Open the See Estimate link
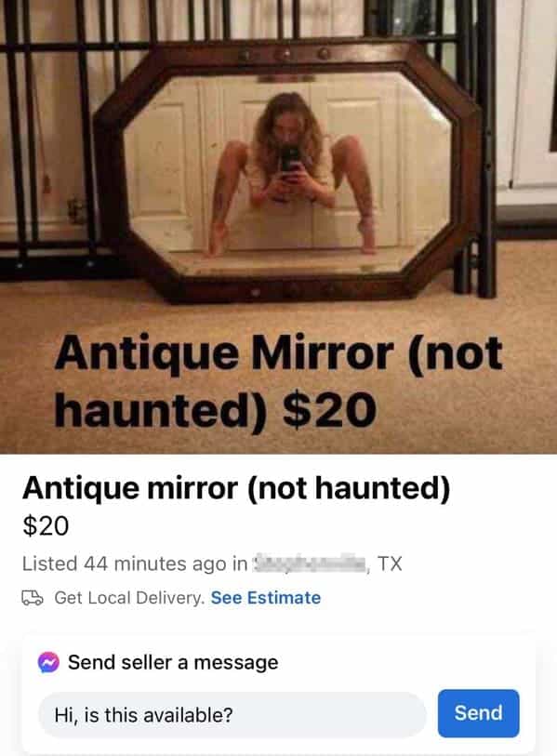 (x=266, y=598)
